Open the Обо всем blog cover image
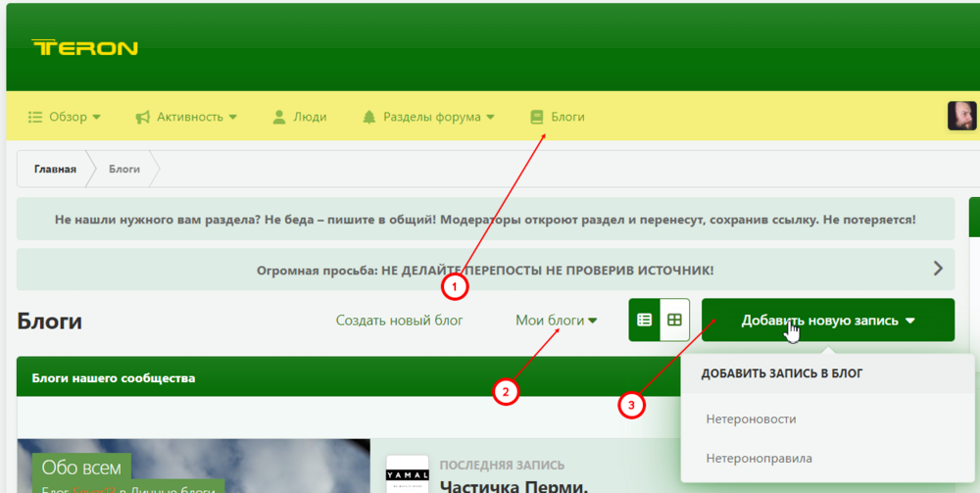This screenshot has width=980, height=493. (x=194, y=466)
